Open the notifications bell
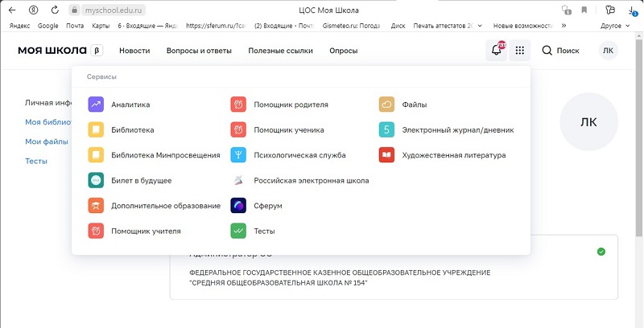 [496, 51]
